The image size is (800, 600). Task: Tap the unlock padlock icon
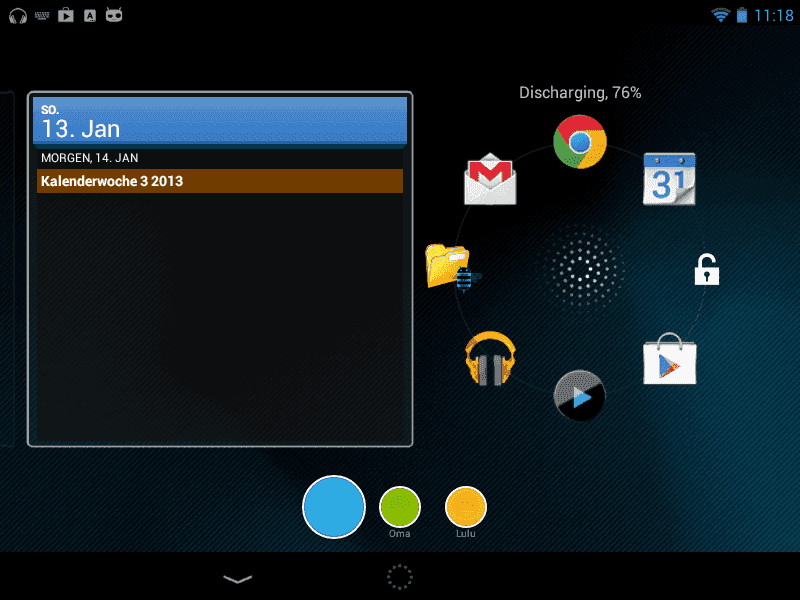point(707,269)
